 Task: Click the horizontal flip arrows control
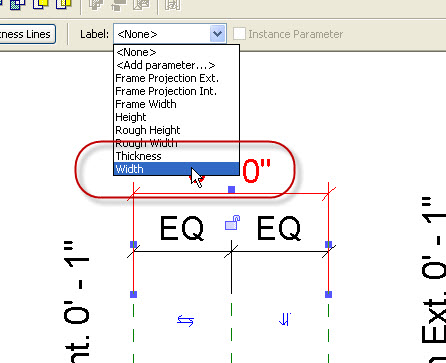186,321
